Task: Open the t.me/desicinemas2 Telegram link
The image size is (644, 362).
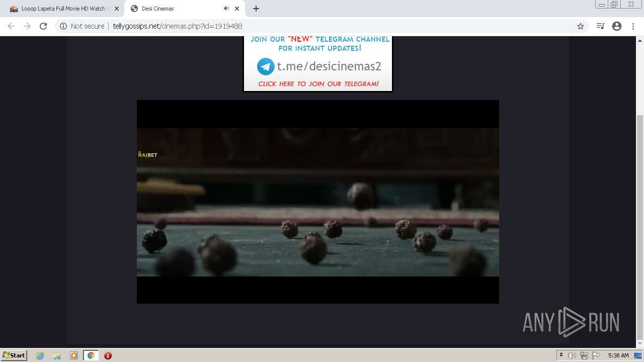Action: point(329,66)
